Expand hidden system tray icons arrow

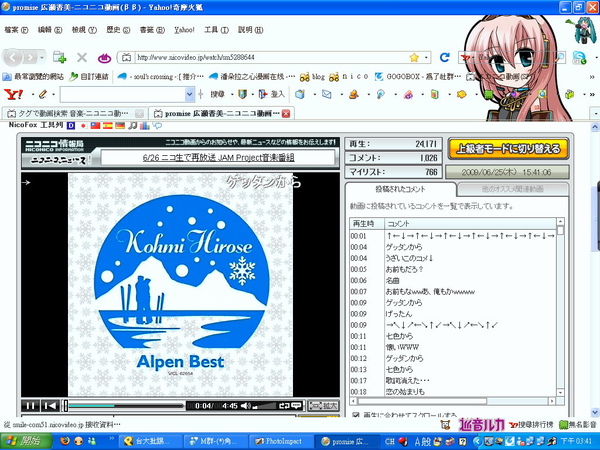pyautogui.click(x=477, y=441)
